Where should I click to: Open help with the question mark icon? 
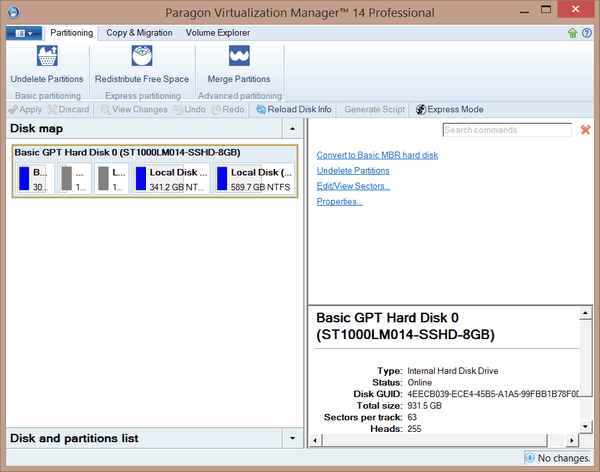coord(587,33)
